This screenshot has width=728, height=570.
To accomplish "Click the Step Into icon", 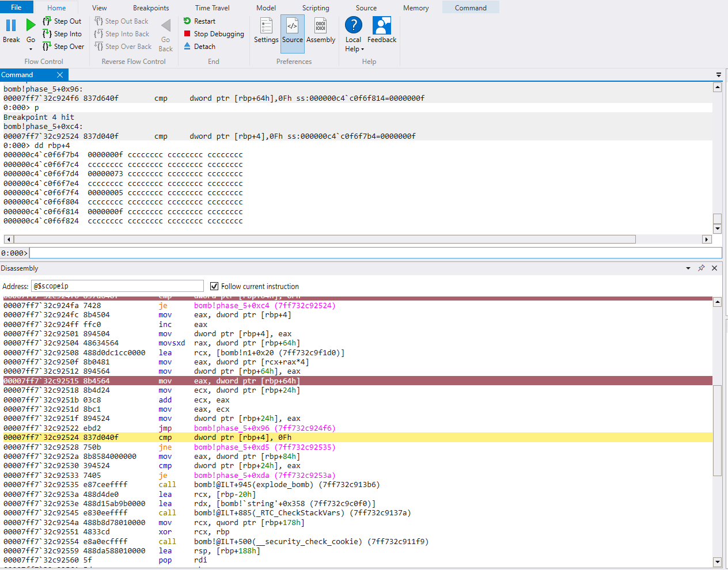I will pos(47,34).
